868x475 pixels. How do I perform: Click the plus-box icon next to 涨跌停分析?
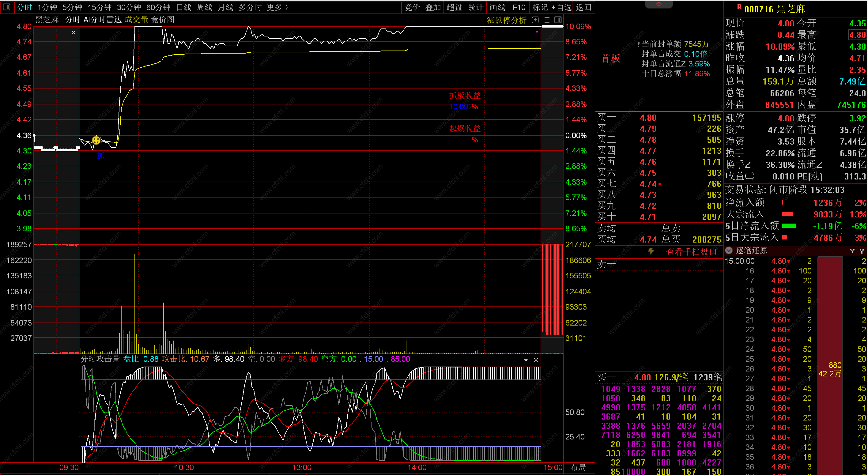coord(535,20)
